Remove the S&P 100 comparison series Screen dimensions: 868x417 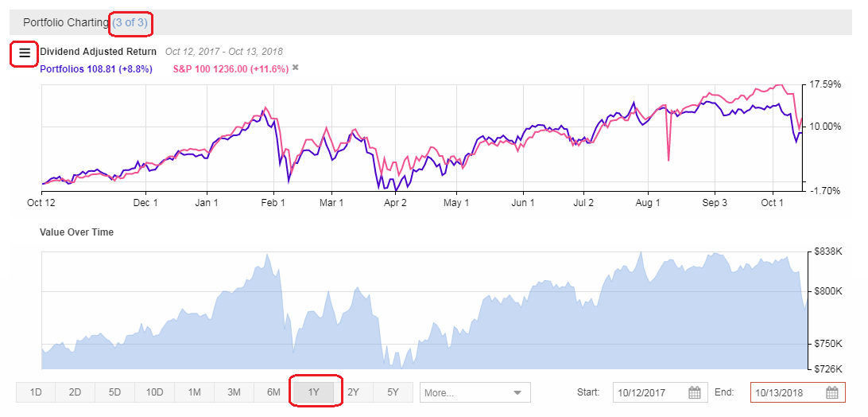296,68
